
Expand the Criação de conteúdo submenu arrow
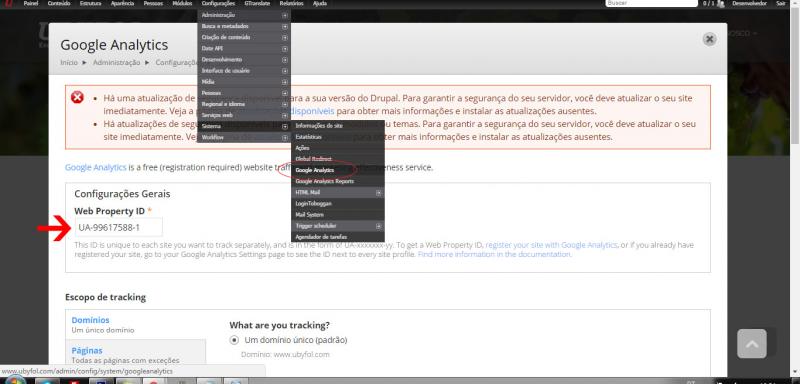click(285, 37)
